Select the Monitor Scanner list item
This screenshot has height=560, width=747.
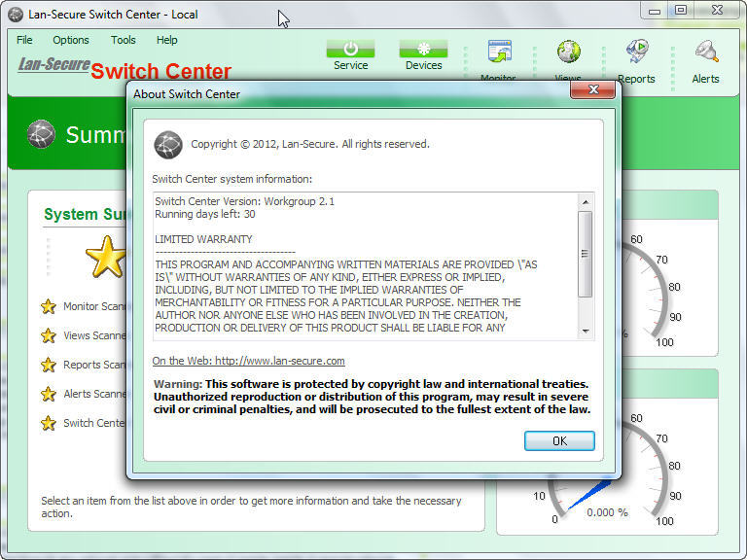point(94,306)
